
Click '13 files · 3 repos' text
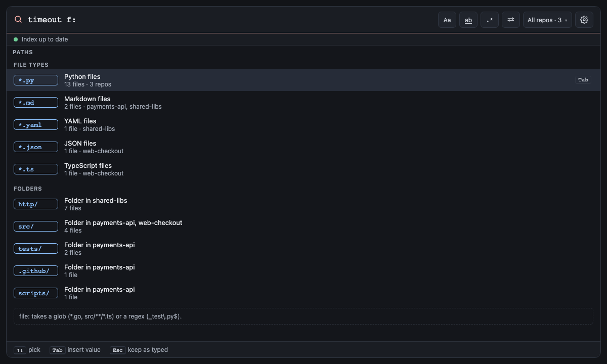pyautogui.click(x=88, y=84)
